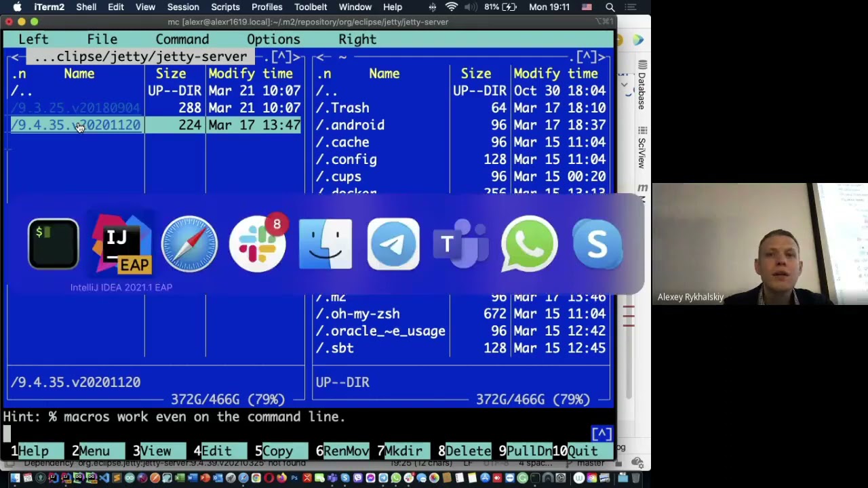Screen dimensions: 868x488
Task: Click the 4Edit function key button
Action: 216,451
